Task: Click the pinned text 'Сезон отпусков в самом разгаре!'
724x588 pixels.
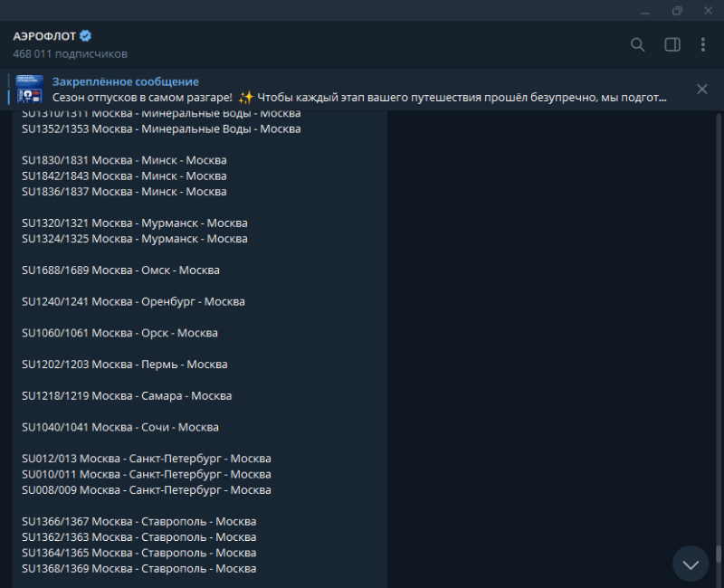Action: pyautogui.click(x=142, y=98)
